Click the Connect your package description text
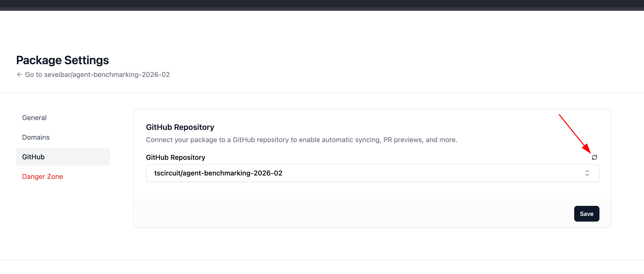 coord(301,140)
